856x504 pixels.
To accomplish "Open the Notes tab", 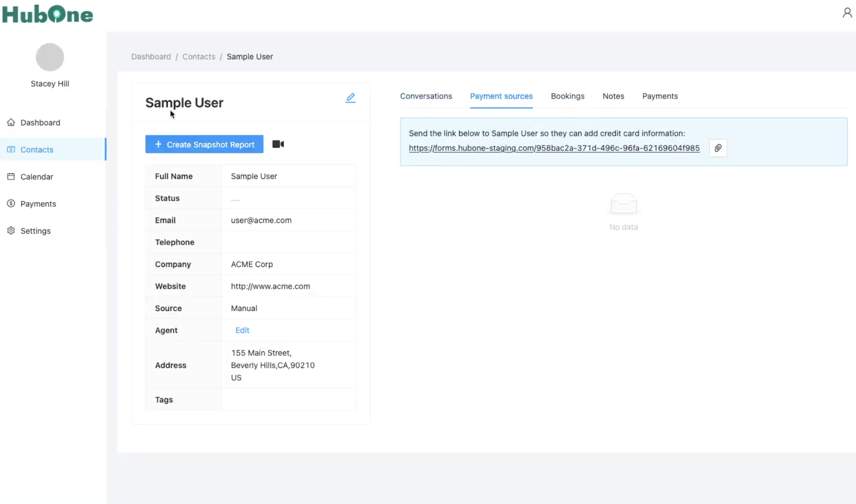I will pyautogui.click(x=613, y=96).
